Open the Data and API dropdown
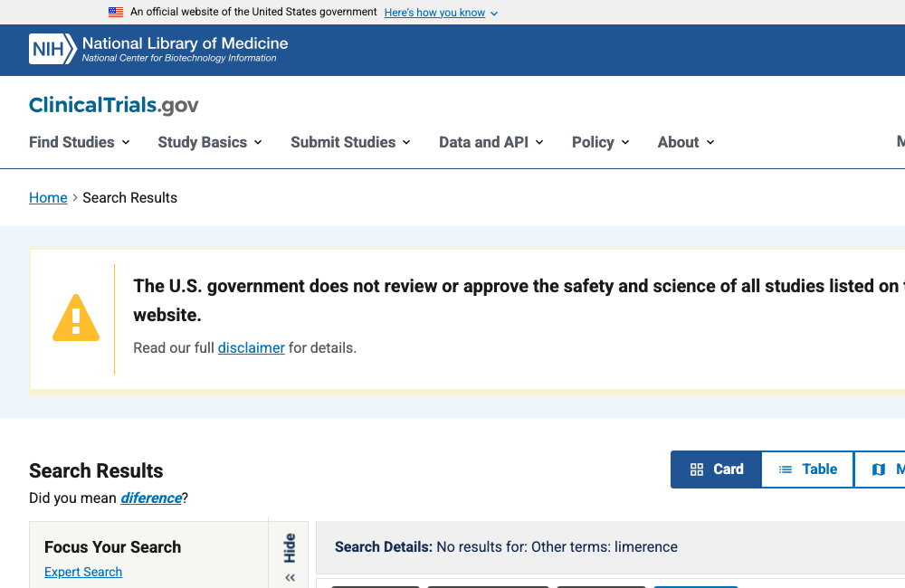 491,143
